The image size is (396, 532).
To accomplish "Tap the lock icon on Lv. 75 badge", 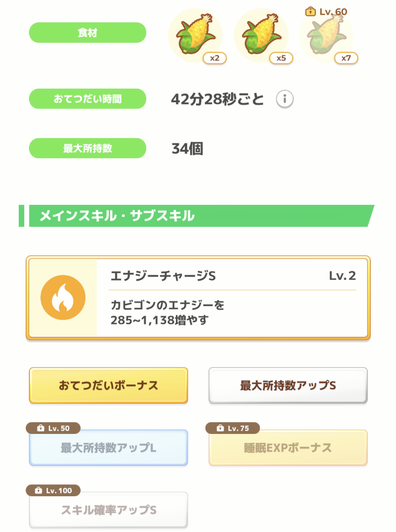I will coord(220,428).
